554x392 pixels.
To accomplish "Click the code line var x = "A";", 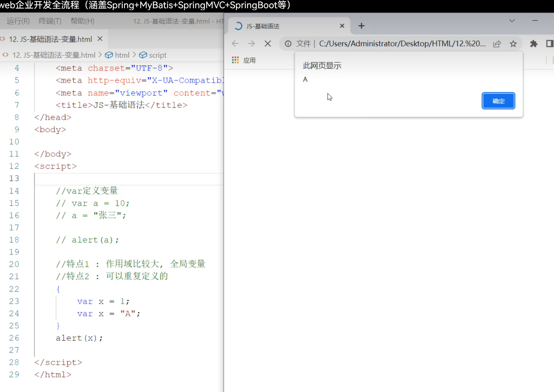I will (x=108, y=314).
